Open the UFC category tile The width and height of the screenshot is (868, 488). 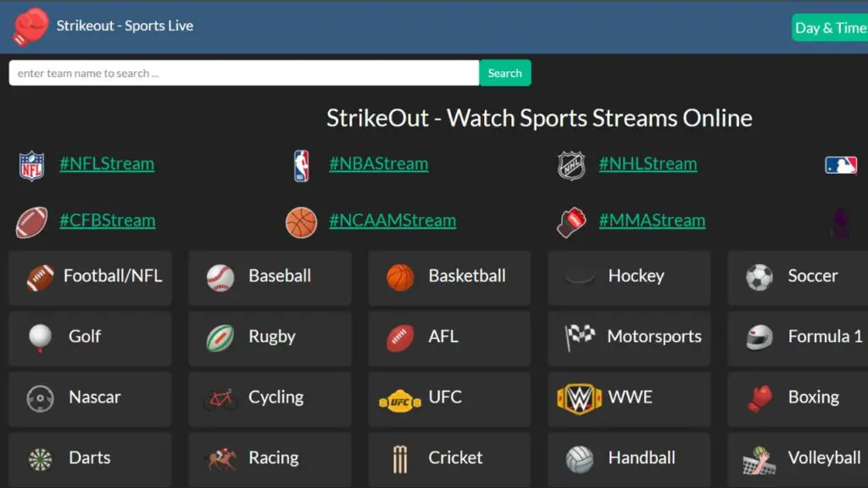pos(449,398)
